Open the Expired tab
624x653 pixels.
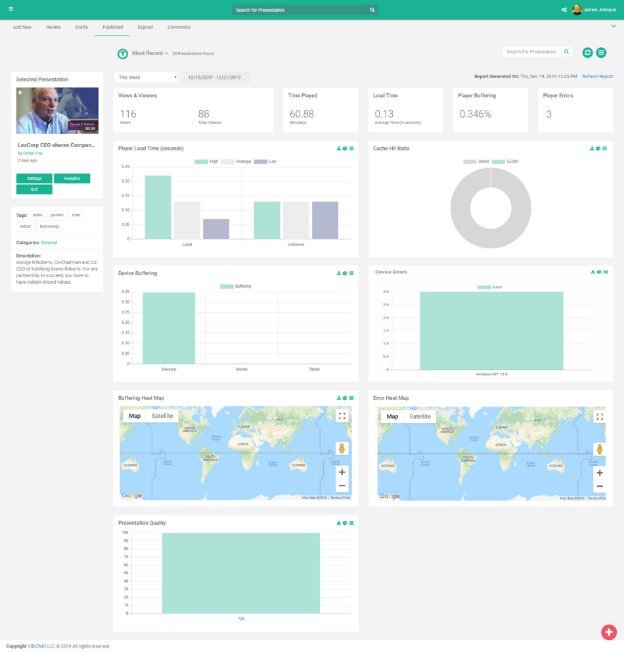[145, 27]
